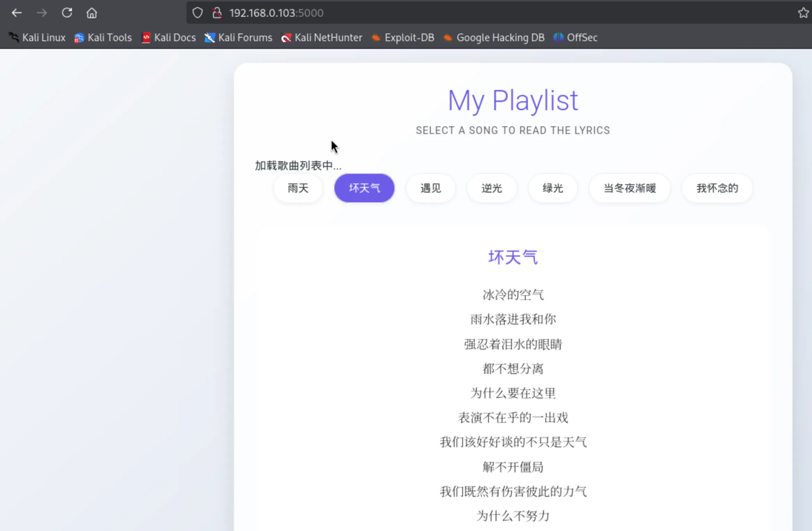Go to the browser home page
The image size is (812, 531).
click(x=92, y=13)
